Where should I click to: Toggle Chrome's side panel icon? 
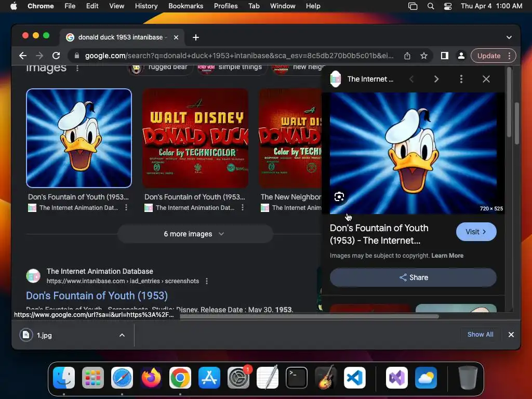click(x=445, y=56)
